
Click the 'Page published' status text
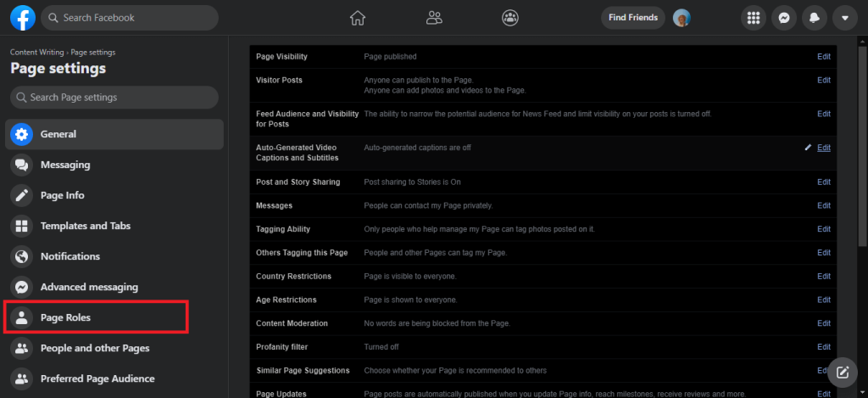[390, 57]
